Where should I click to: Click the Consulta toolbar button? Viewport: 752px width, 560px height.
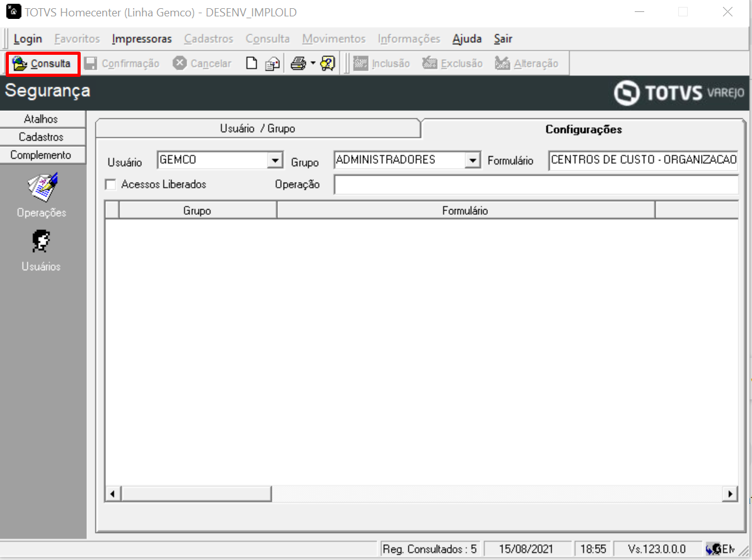click(42, 63)
